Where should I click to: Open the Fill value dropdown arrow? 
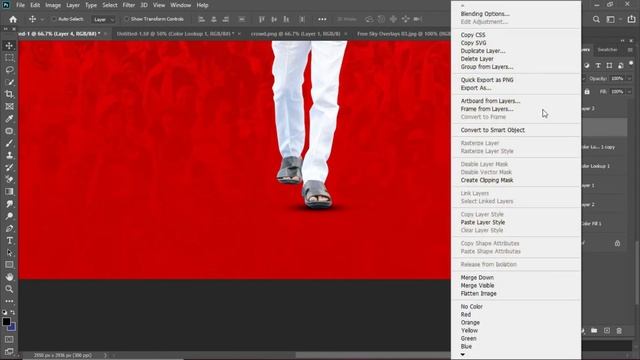click(x=629, y=92)
